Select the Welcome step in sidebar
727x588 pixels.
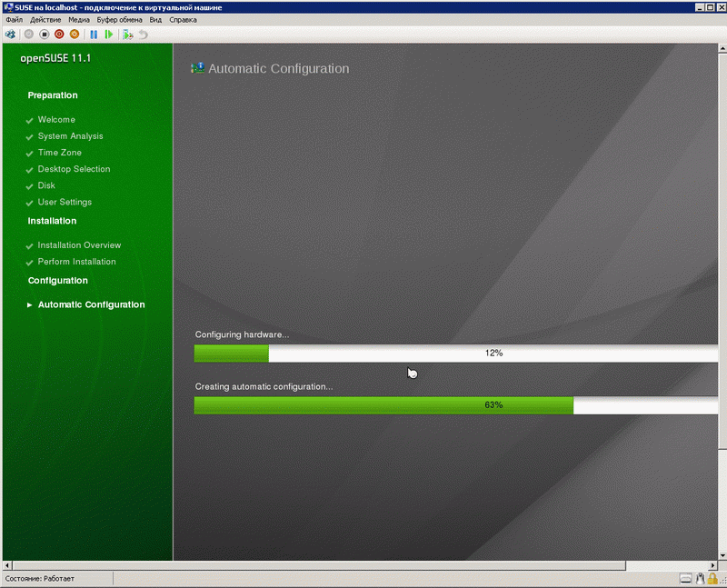[x=56, y=120]
